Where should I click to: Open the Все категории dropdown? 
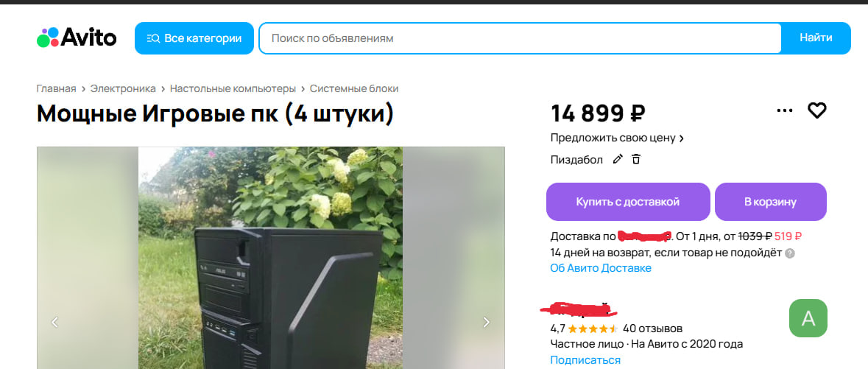point(194,38)
